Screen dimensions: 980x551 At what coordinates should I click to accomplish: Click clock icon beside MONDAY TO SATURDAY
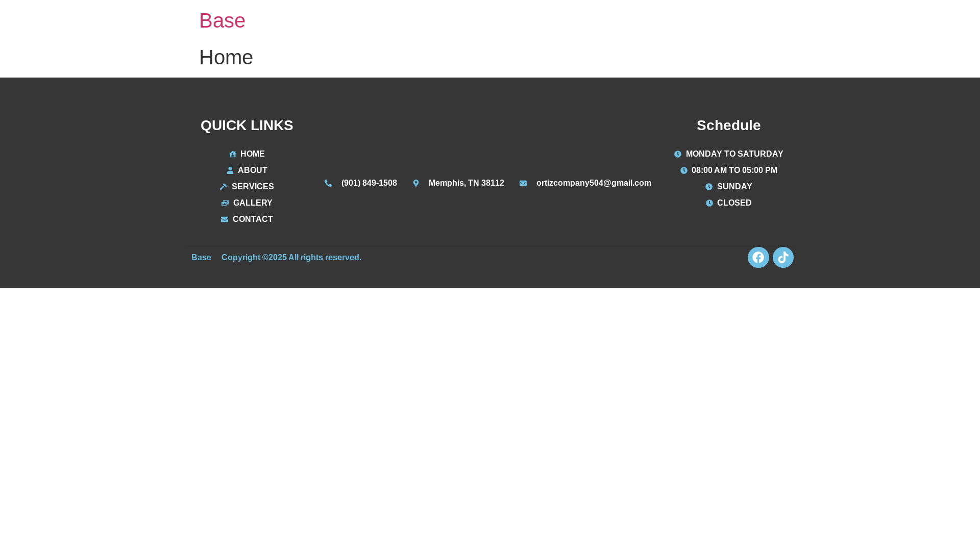pos(678,154)
